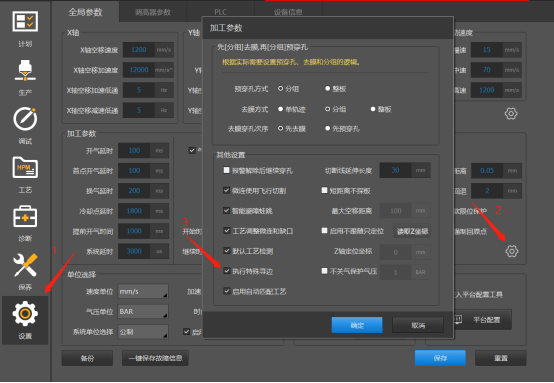Image resolution: width=554 pixels, height=383 pixels.
Task: Select 整板 for 去膜方式
Action: tap(381, 109)
